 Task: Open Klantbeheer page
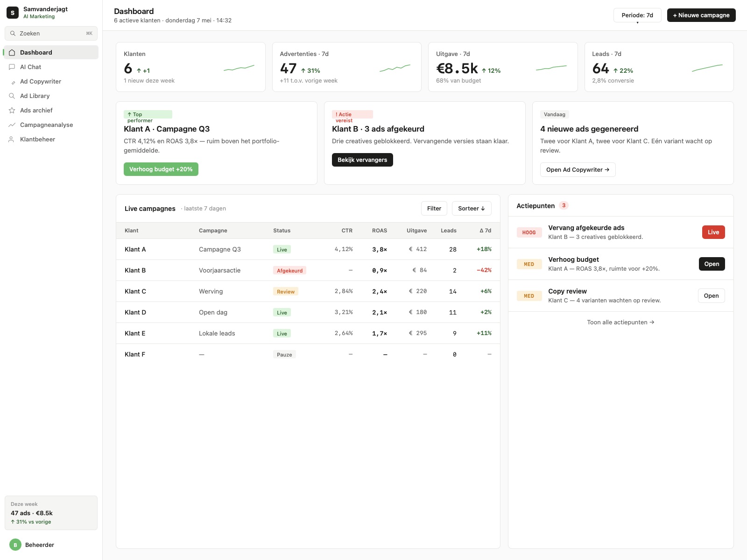(51, 139)
